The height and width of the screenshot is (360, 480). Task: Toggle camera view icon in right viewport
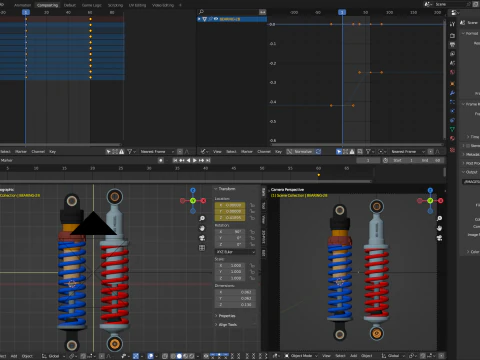point(439,238)
